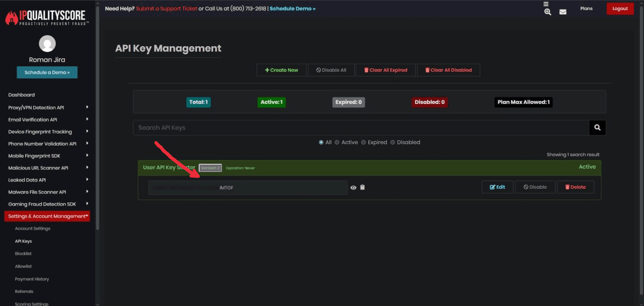This screenshot has height=306, width=644.
Task: Open Payment History submenu item
Action: pyautogui.click(x=32, y=279)
